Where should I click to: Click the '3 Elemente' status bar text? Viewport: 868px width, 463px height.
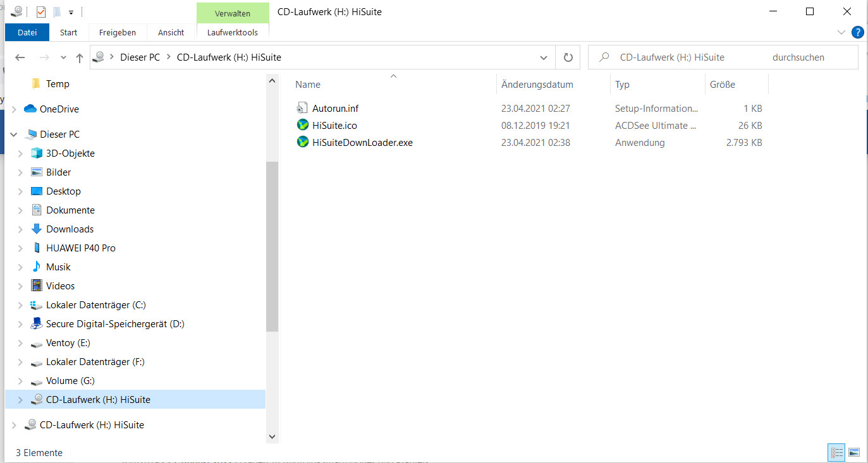pyautogui.click(x=39, y=453)
